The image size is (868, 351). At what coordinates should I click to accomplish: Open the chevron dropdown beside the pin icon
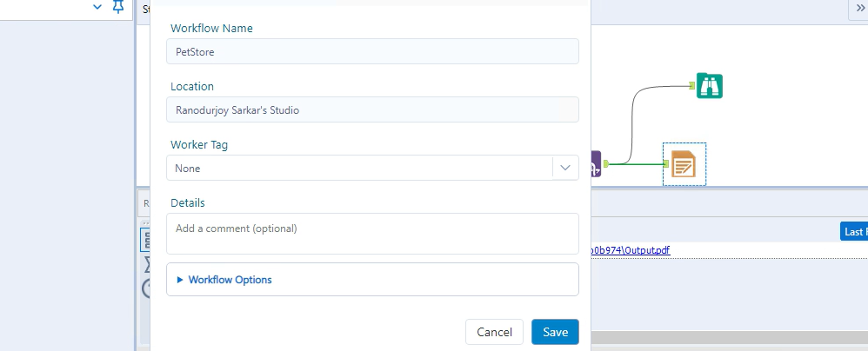point(97,7)
